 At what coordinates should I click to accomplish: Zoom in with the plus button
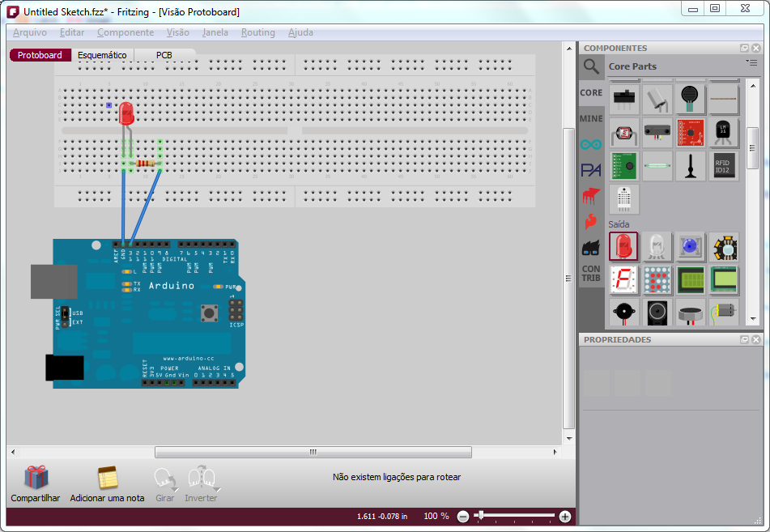tap(564, 517)
